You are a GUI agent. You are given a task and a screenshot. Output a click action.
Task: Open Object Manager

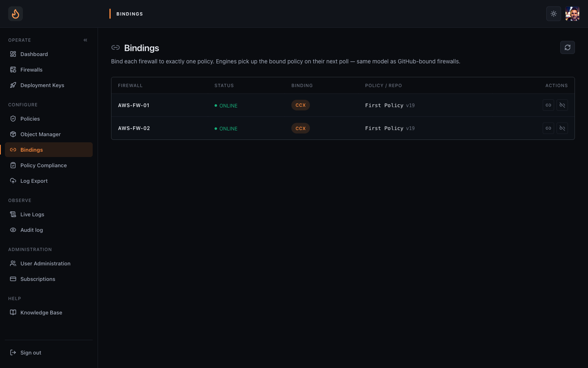pos(49,134)
